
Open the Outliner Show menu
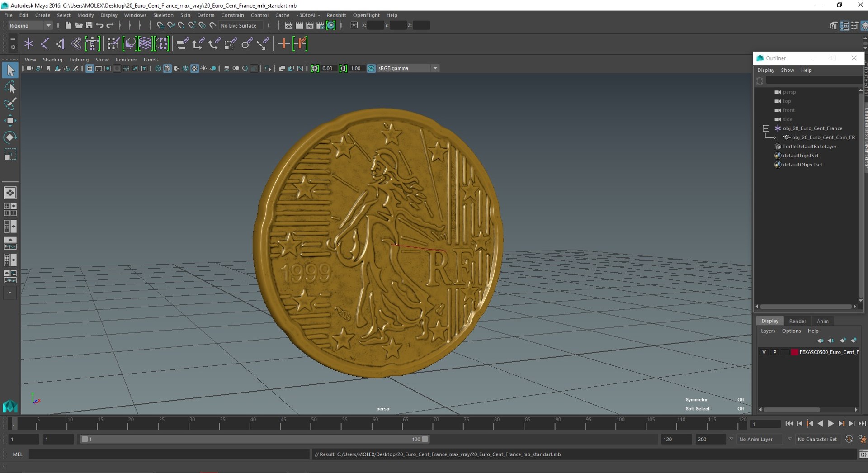tap(787, 70)
